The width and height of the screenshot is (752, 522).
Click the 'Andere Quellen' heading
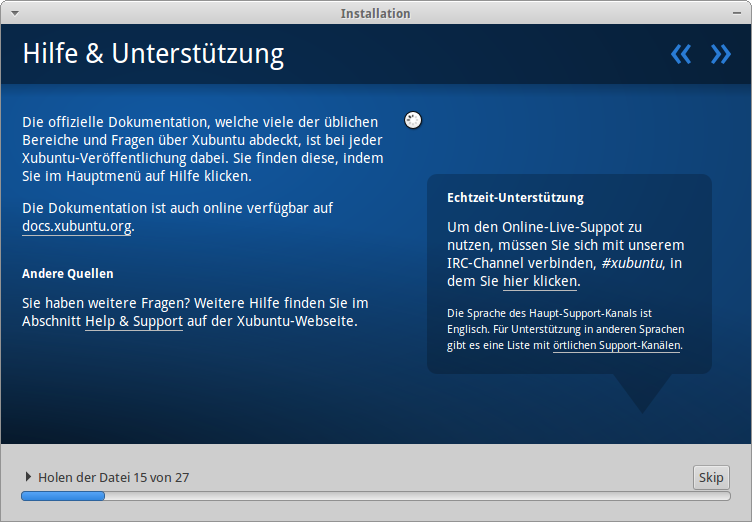[x=68, y=273]
